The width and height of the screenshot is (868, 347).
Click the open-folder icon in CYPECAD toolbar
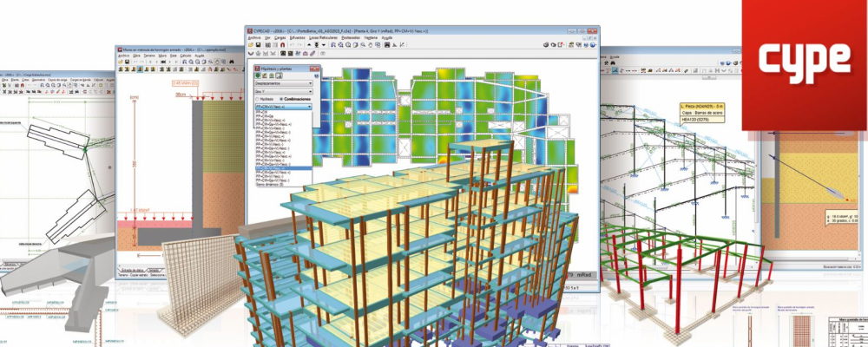pyautogui.click(x=251, y=45)
